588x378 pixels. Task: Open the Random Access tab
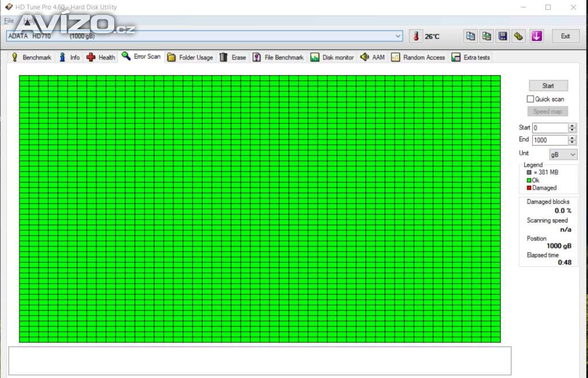pyautogui.click(x=418, y=57)
